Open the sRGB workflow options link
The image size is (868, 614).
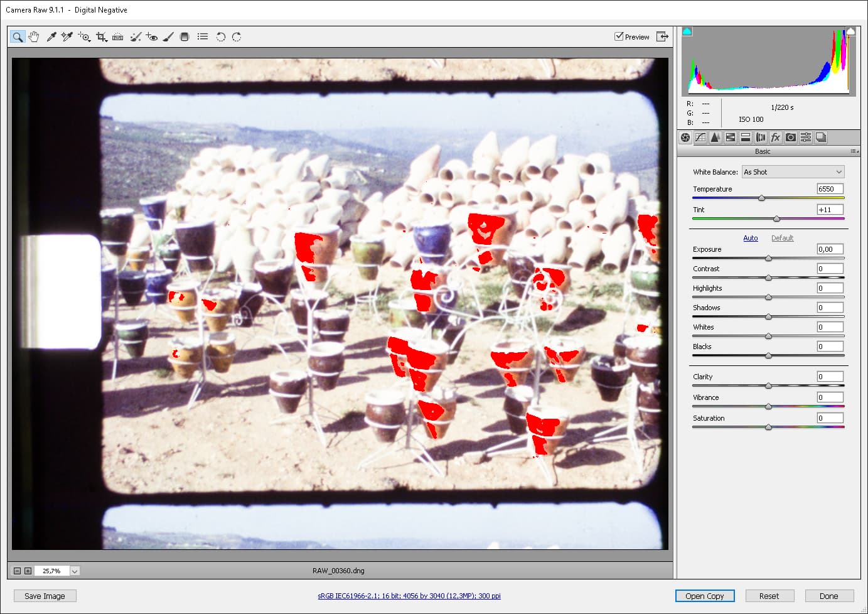pyautogui.click(x=409, y=596)
